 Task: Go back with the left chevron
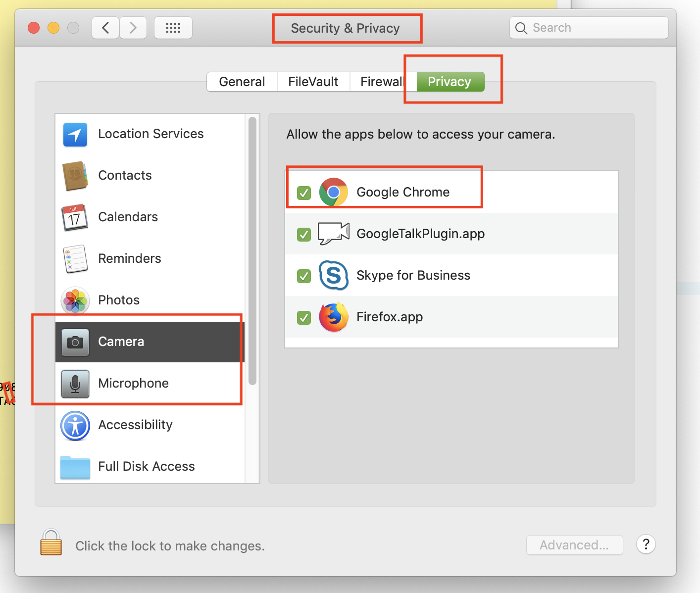105,28
